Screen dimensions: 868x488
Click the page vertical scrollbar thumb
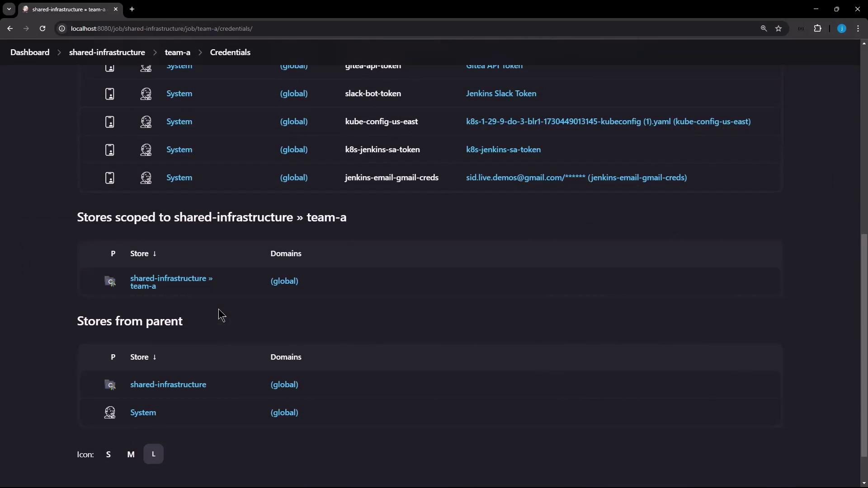point(864,346)
